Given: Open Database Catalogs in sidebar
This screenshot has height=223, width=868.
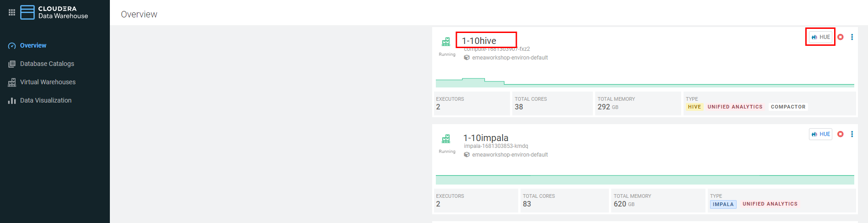Looking at the screenshot, I should (47, 64).
